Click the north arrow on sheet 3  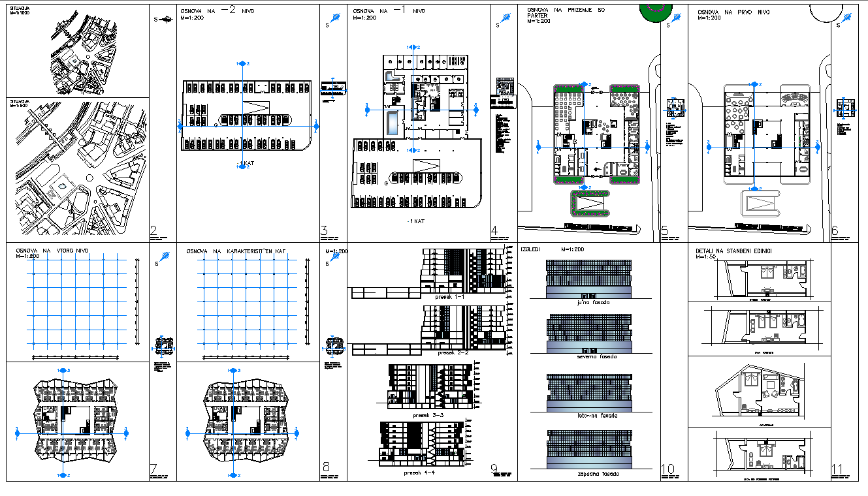(334, 19)
